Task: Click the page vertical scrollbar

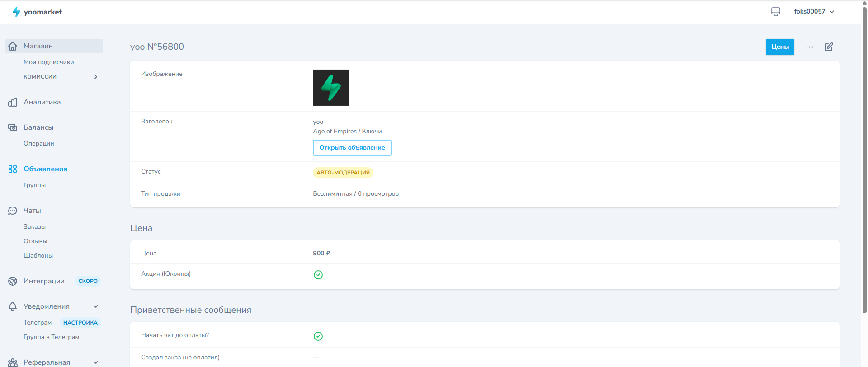Action: [864, 158]
